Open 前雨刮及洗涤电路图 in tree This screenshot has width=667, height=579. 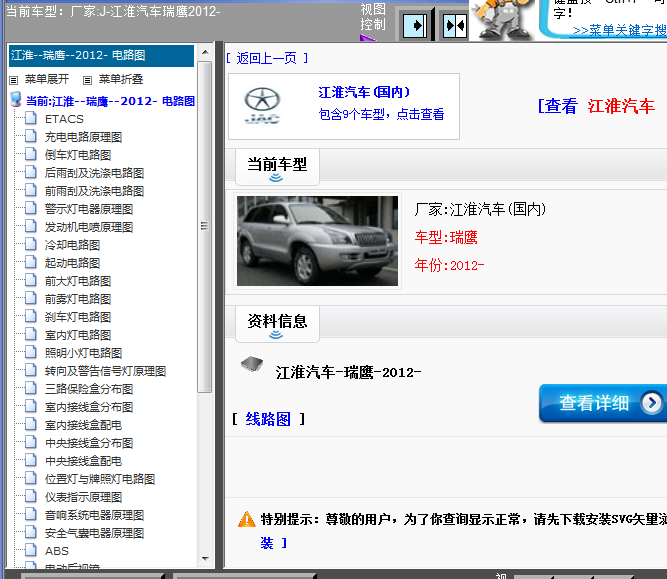click(x=94, y=191)
